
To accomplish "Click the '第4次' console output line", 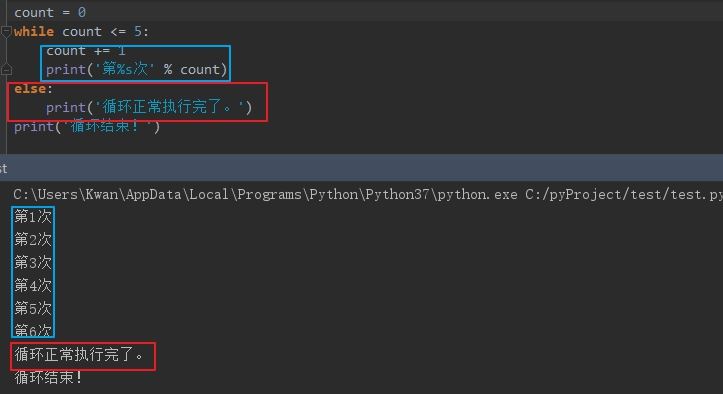I will point(33,285).
